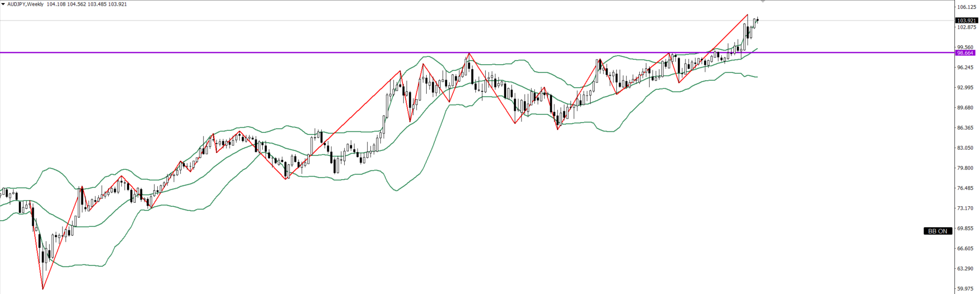Click the gray chart shift triangle marker

pyautogui.click(x=763, y=2)
